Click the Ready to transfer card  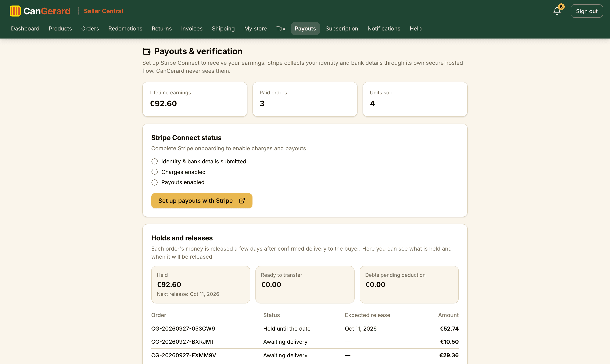pos(305,284)
